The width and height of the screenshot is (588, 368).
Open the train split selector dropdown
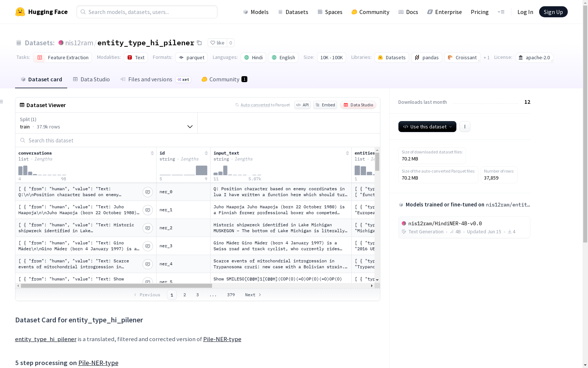click(107, 123)
